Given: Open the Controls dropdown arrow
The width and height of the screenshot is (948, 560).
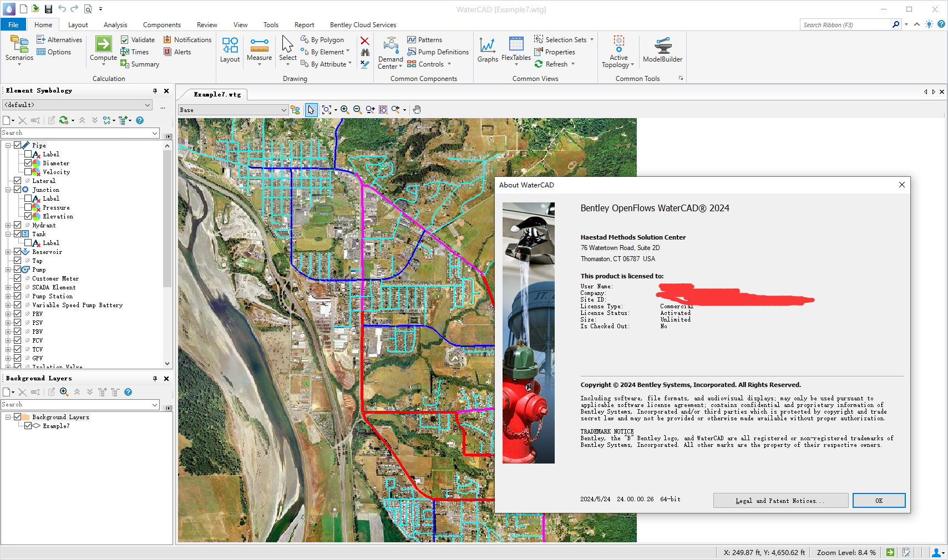Looking at the screenshot, I should click(449, 64).
